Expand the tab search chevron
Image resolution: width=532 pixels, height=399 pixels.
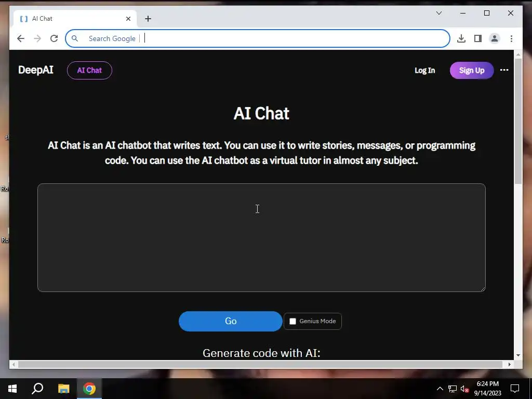point(438,13)
